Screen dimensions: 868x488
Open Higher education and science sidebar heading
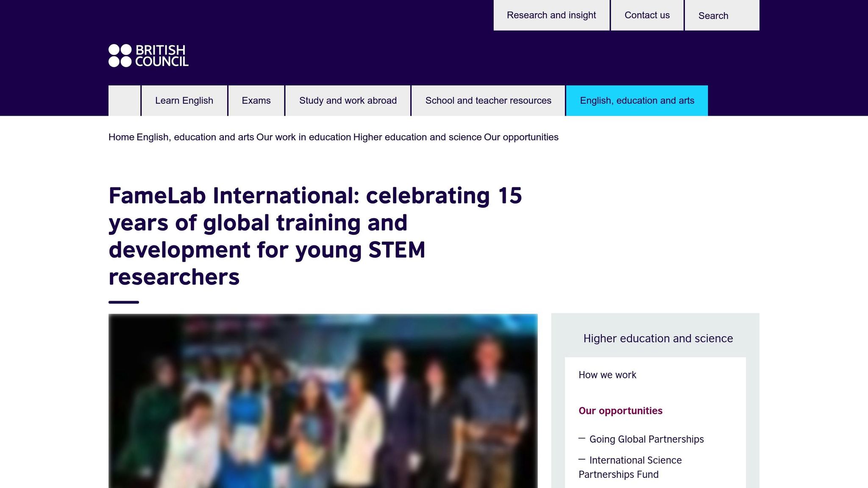click(x=658, y=338)
